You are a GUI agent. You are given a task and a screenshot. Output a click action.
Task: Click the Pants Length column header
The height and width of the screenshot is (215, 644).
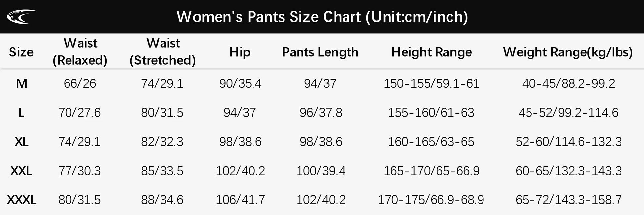320,52
